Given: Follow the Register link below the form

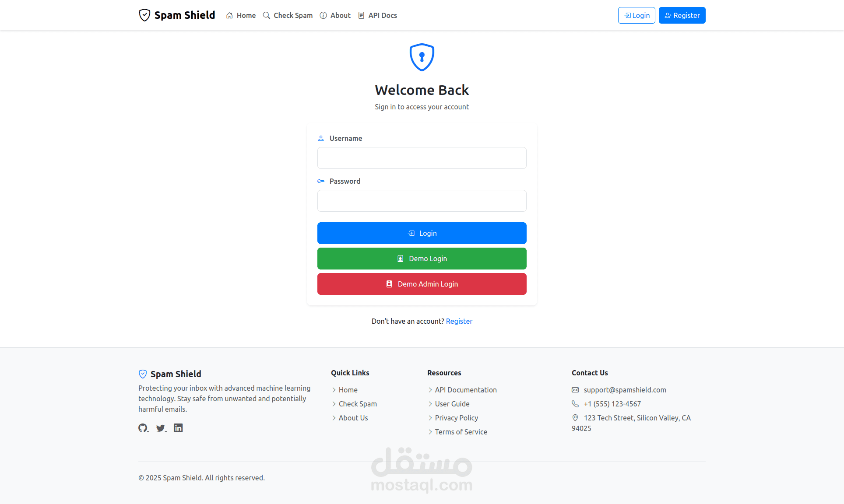Looking at the screenshot, I should 459,321.
